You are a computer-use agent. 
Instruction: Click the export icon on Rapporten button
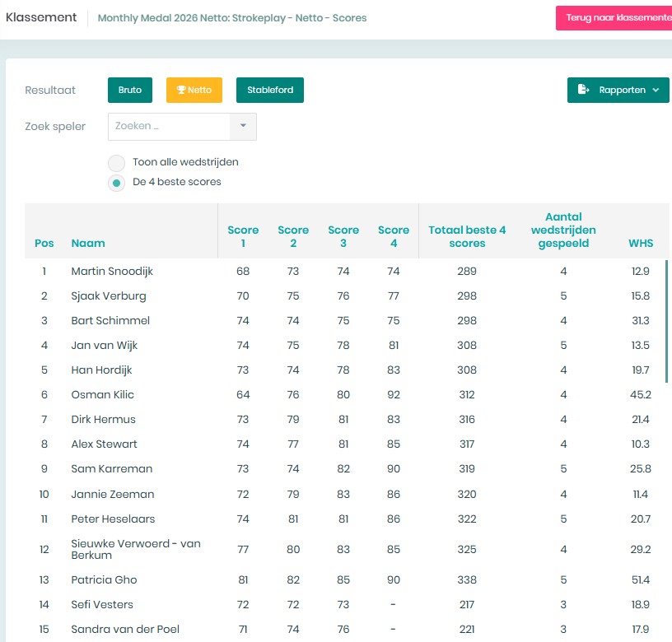point(583,90)
